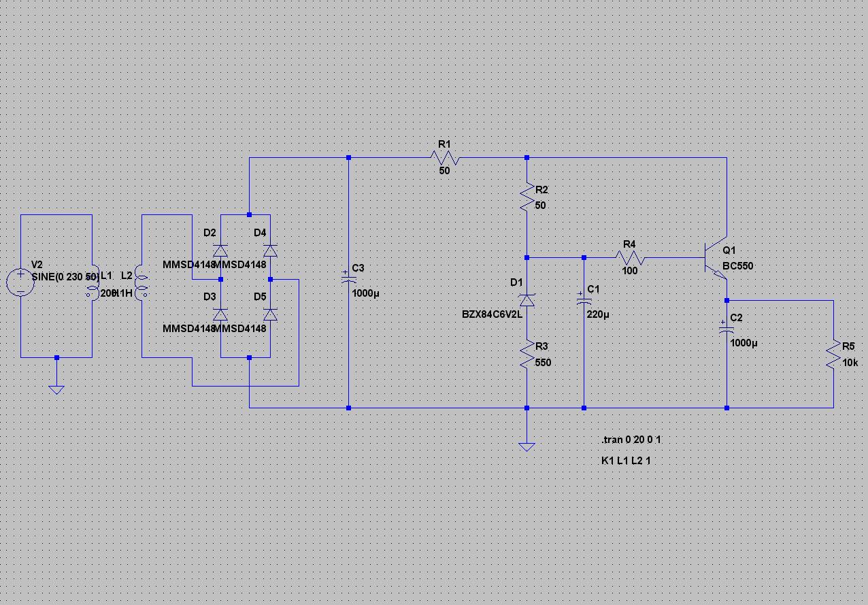Click the D4 reference label

click(260, 233)
